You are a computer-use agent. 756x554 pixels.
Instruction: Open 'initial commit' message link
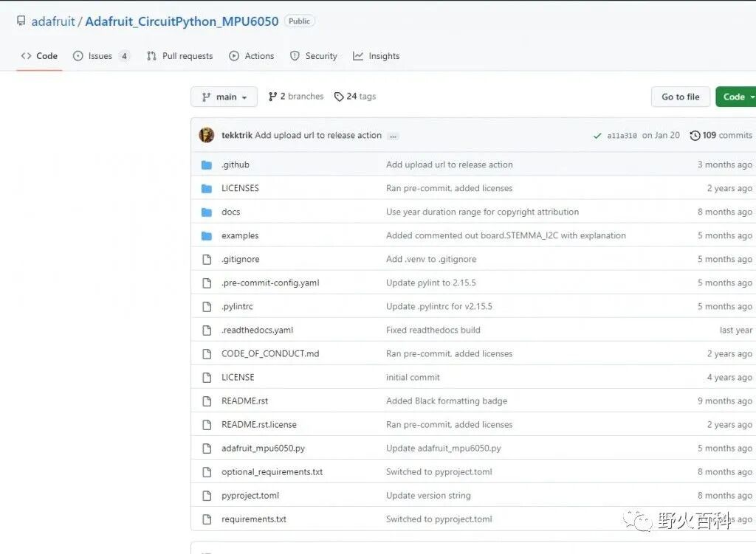pos(413,377)
